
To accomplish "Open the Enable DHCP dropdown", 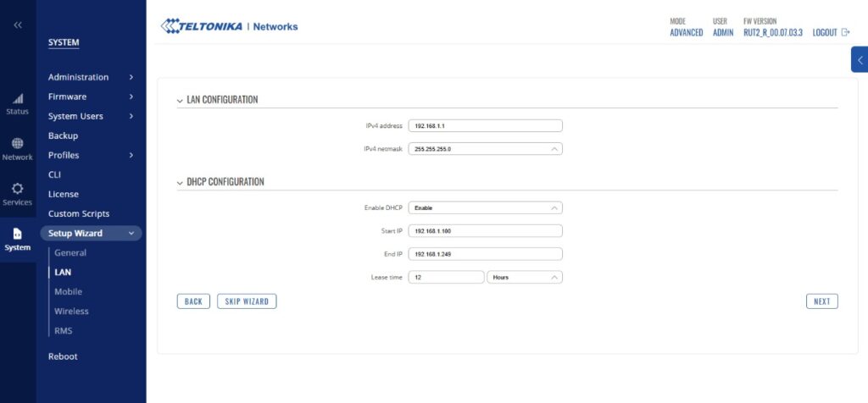I will pyautogui.click(x=485, y=207).
